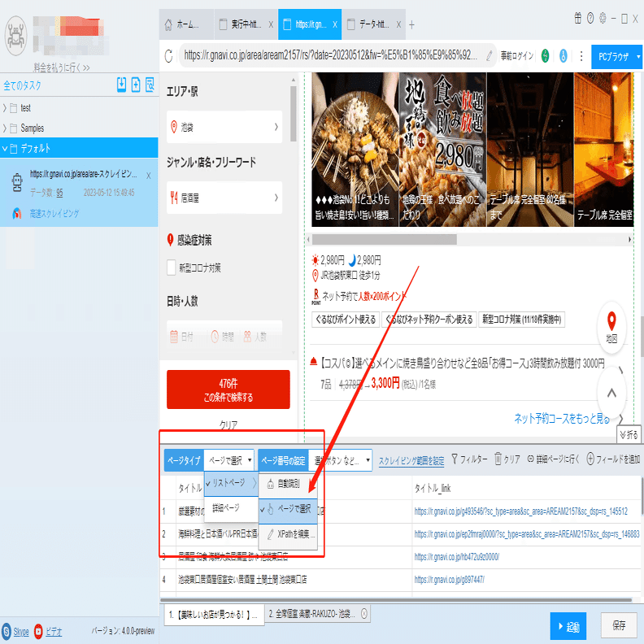Switch to the データ tab
Screen dimensions: 644x644
[x=373, y=24]
